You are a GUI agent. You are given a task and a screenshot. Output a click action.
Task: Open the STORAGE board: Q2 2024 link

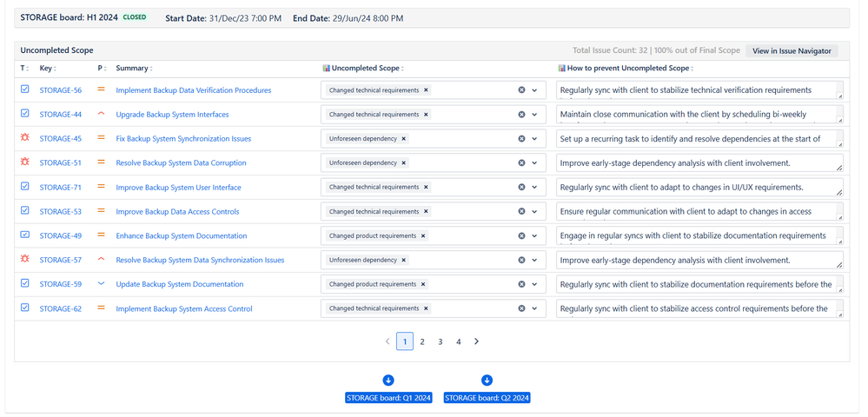pos(487,398)
